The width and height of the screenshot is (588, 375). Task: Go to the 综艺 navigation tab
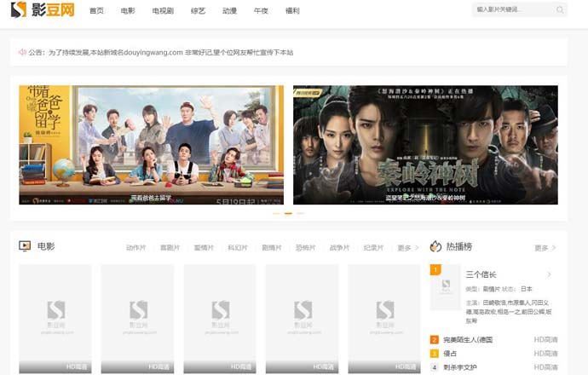pyautogui.click(x=198, y=11)
